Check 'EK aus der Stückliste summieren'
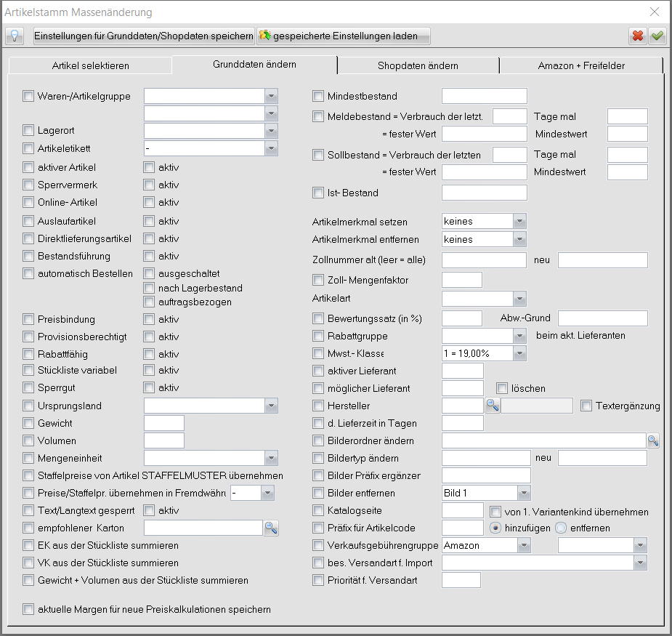This screenshot has width=672, height=636. pyautogui.click(x=28, y=545)
